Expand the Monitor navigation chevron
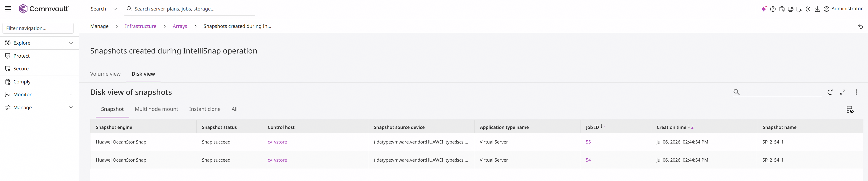The width and height of the screenshot is (868, 181). 71,95
